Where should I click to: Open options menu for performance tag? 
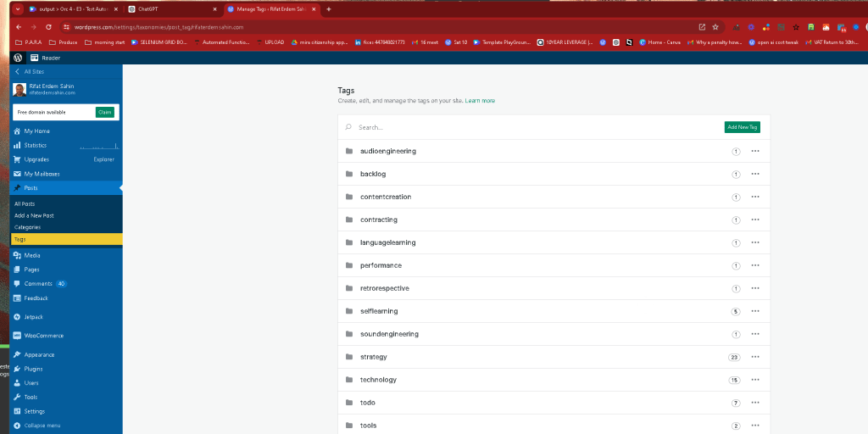point(755,265)
